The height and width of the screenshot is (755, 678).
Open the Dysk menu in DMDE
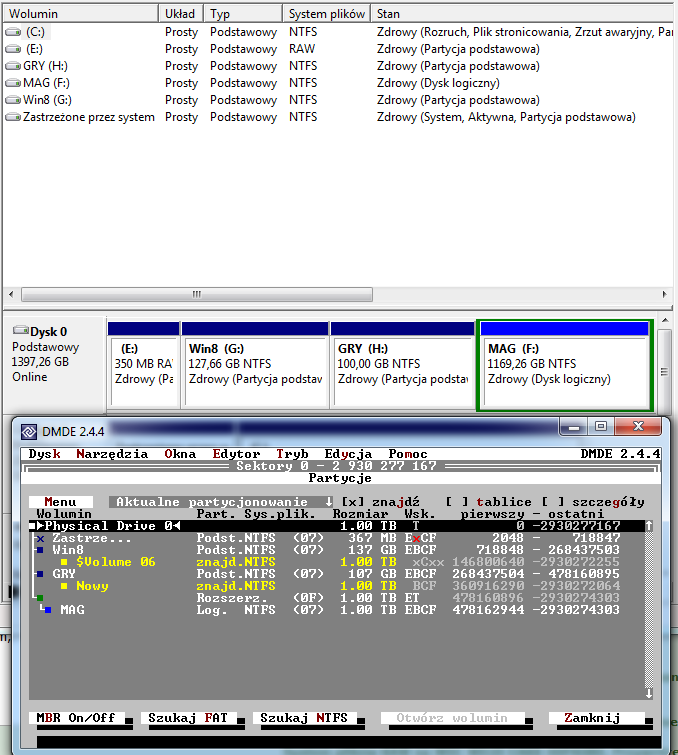pos(44,454)
